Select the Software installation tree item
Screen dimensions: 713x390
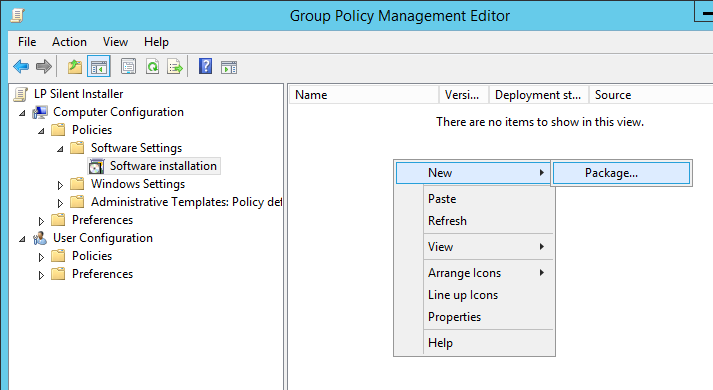pyautogui.click(x=163, y=166)
